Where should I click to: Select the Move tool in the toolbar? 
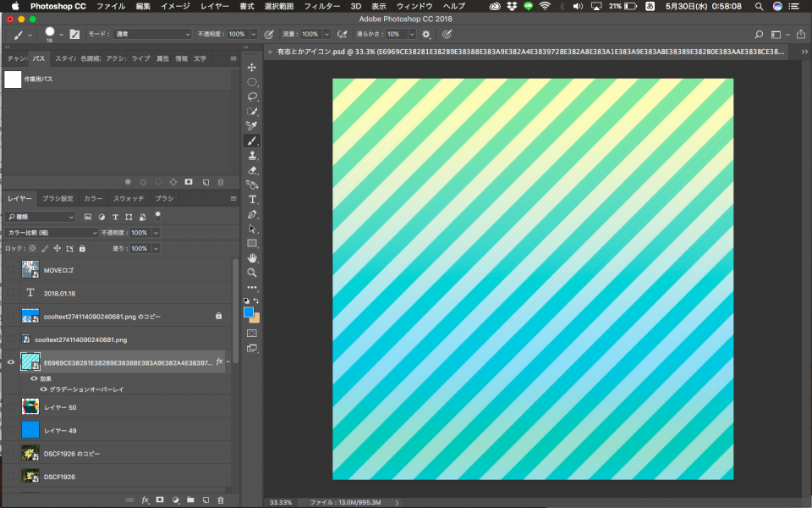(x=252, y=67)
